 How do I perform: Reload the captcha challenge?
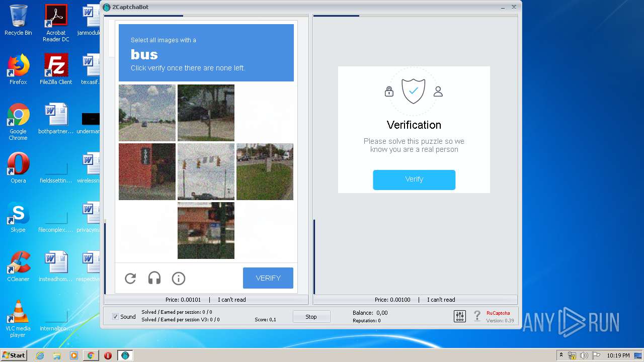tap(130, 278)
